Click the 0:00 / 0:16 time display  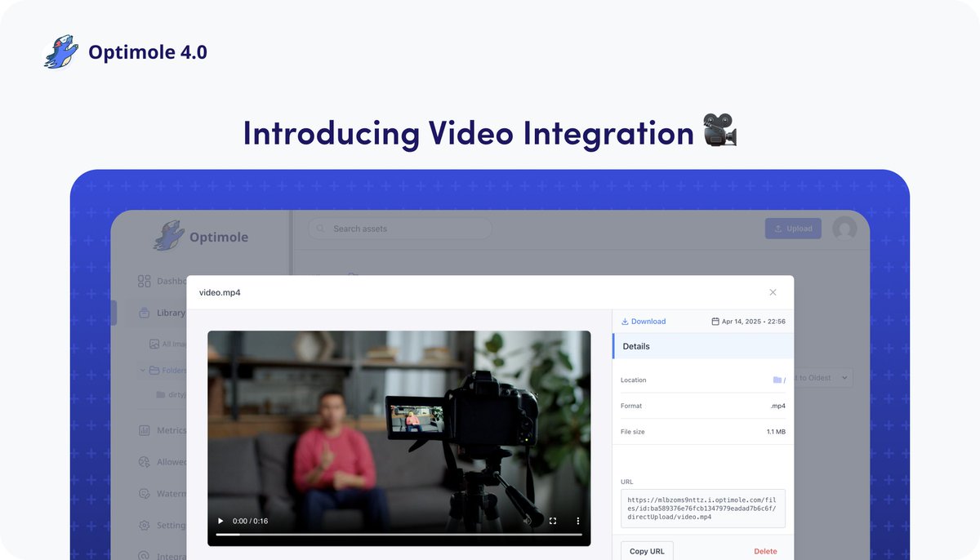click(250, 521)
